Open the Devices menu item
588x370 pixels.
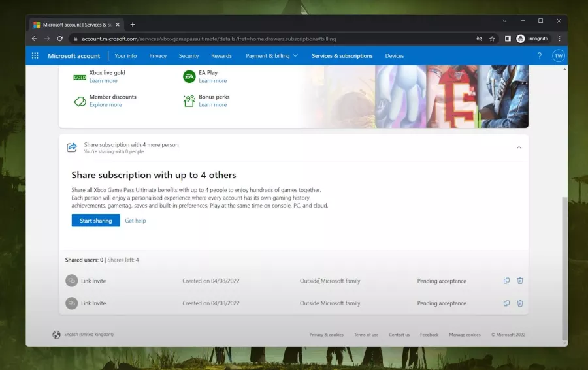click(x=394, y=56)
